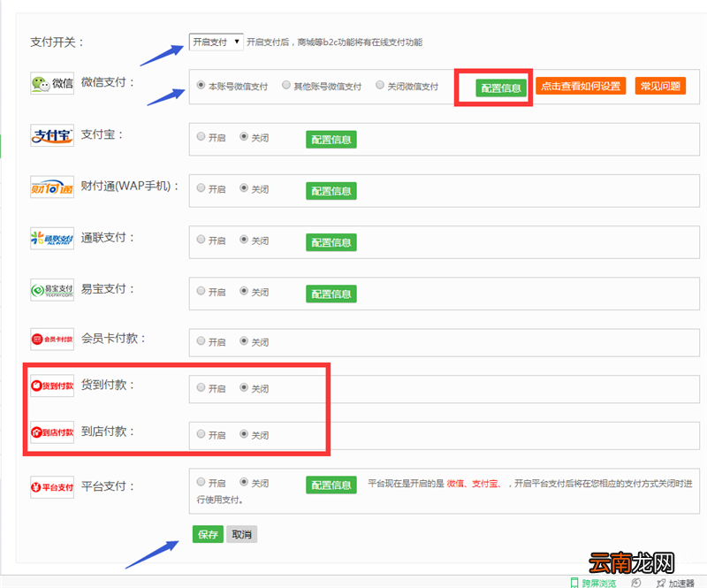The width and height of the screenshot is (707, 588).
Task: Click the 通联支付 logo icon
Action: pos(52,238)
